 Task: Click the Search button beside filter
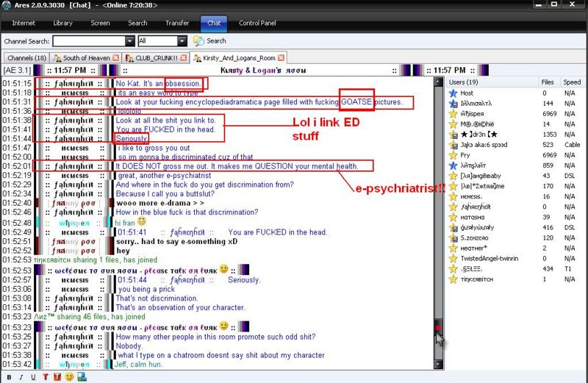point(209,41)
